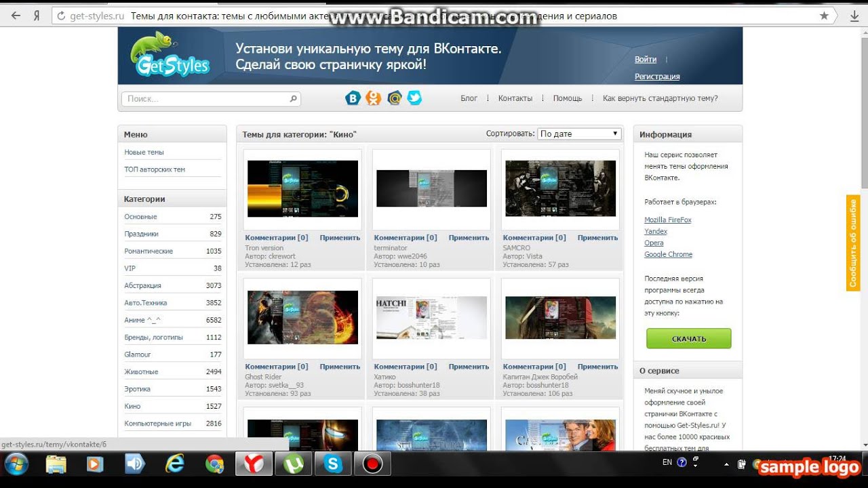Open the "Блог" menu link

click(x=469, y=98)
